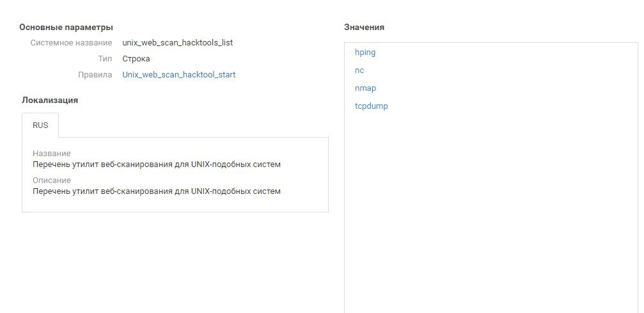Open the nmap value
This screenshot has height=313, width=644.
pyautogui.click(x=366, y=88)
